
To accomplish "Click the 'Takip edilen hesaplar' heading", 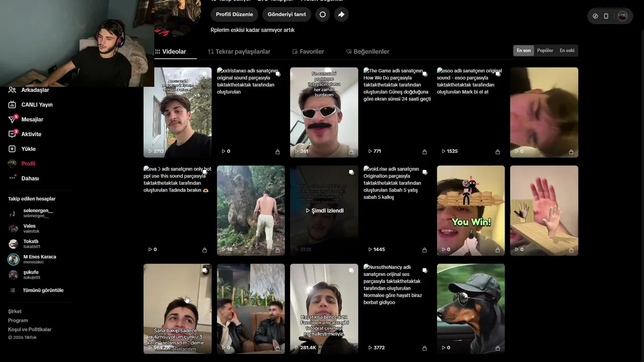I will coord(32,199).
